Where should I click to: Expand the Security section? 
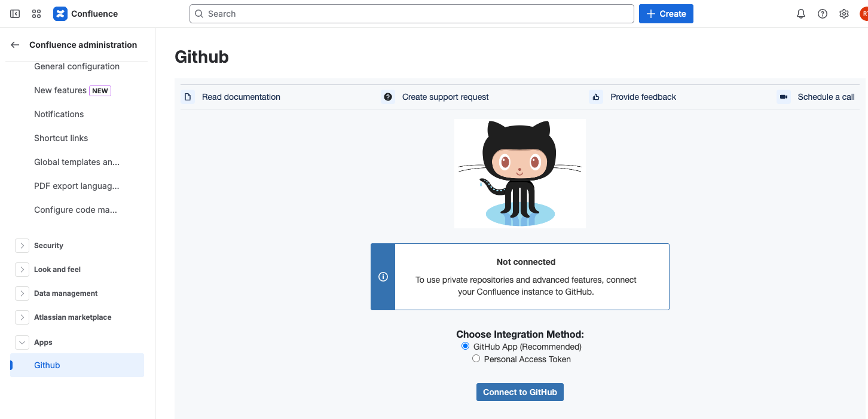pos(22,246)
